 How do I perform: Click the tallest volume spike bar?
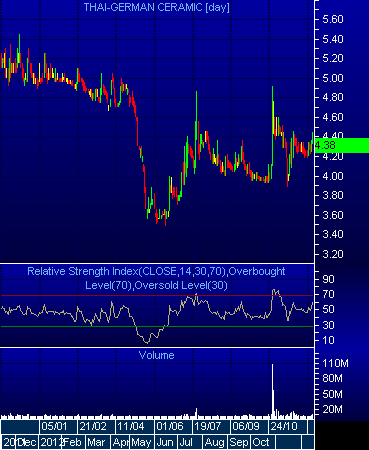tap(273, 391)
